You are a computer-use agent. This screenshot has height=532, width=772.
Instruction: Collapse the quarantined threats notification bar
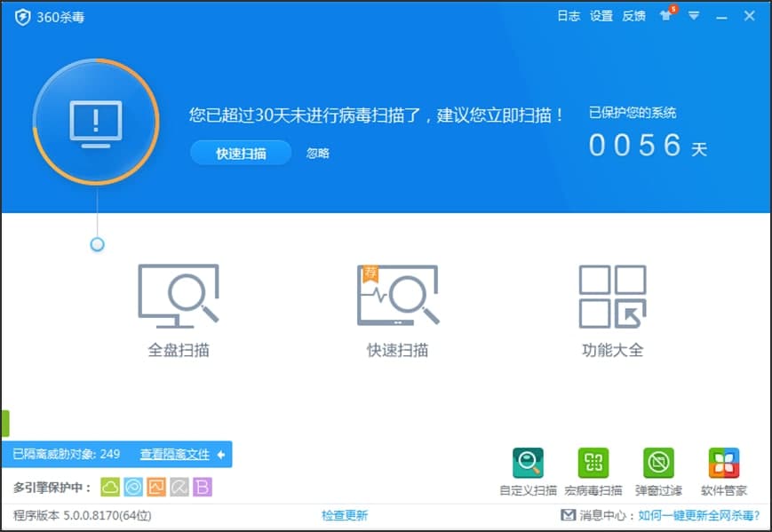[220, 454]
